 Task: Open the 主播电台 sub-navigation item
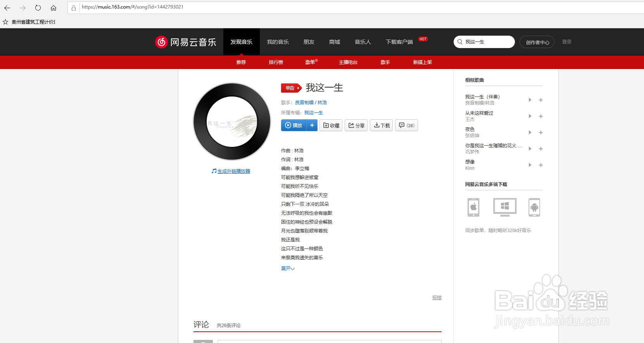348,62
